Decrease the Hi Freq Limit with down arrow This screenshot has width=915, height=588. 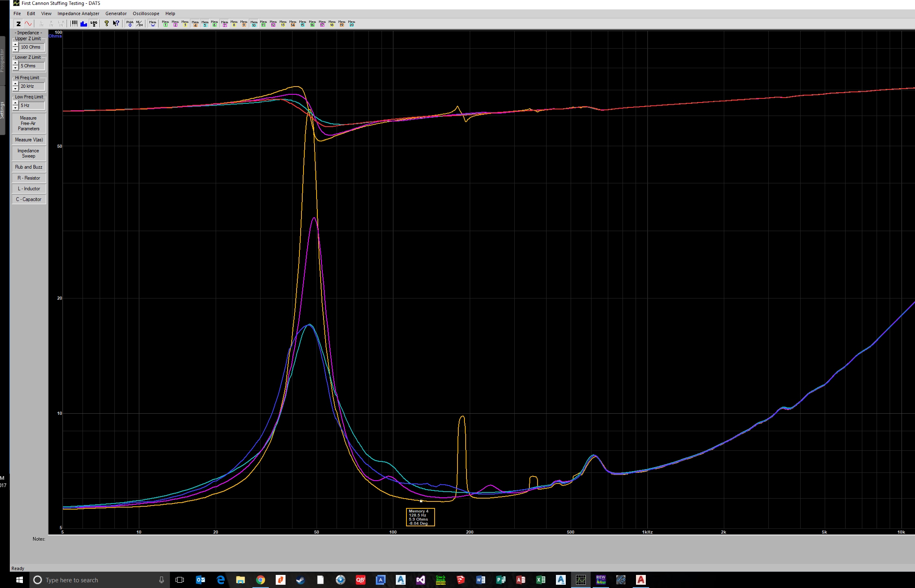(x=16, y=89)
